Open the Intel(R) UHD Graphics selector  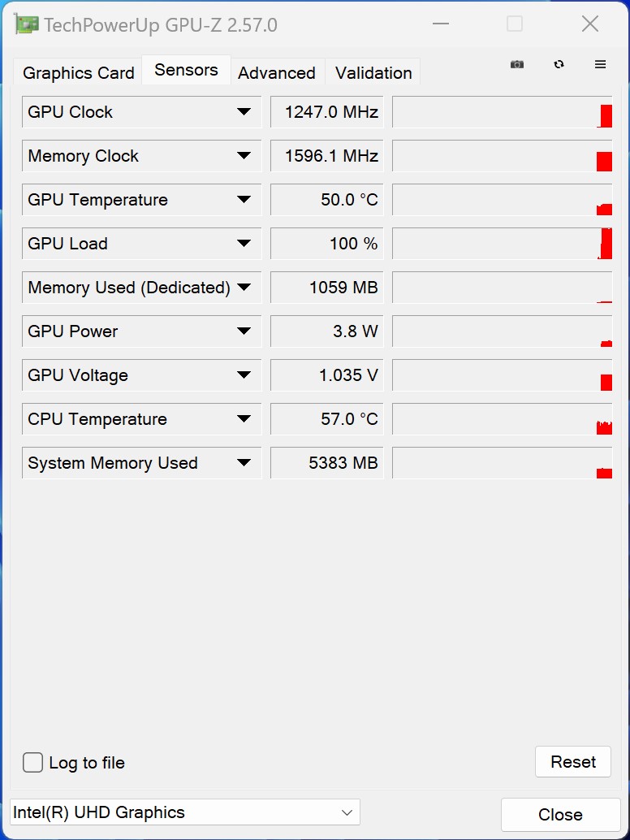tap(185, 812)
